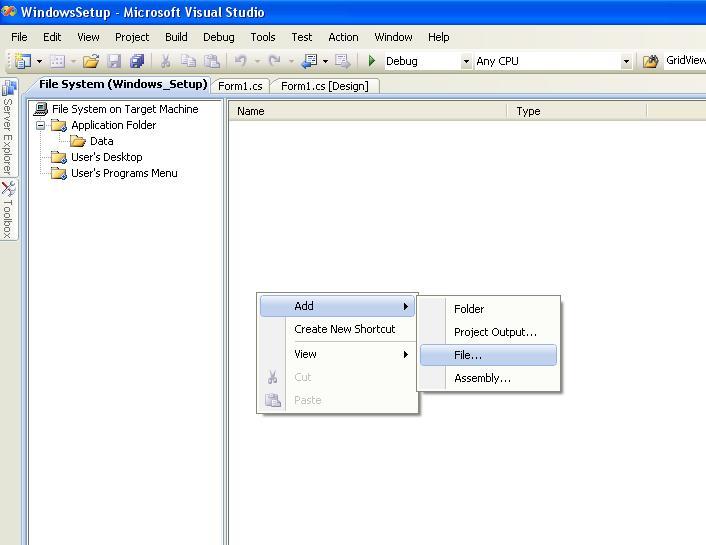Click the Navigate Backward icon

[309, 61]
